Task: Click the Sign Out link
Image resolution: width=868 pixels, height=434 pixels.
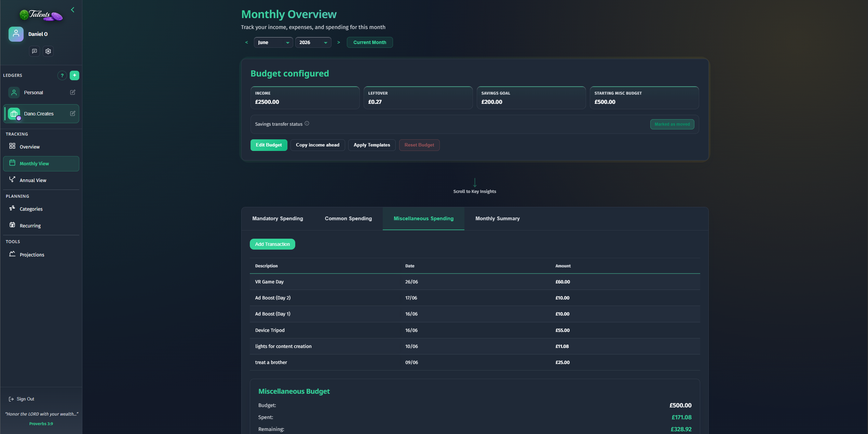Action: [22, 399]
